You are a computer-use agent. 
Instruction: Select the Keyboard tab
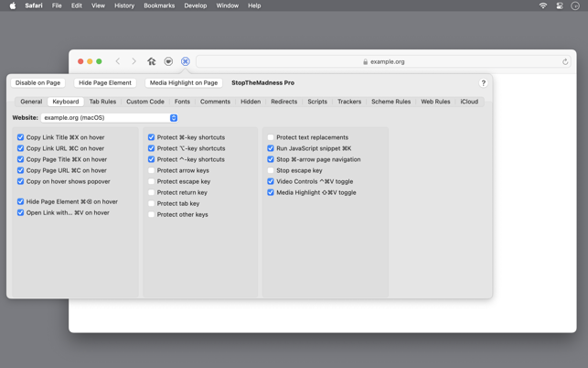click(x=66, y=102)
